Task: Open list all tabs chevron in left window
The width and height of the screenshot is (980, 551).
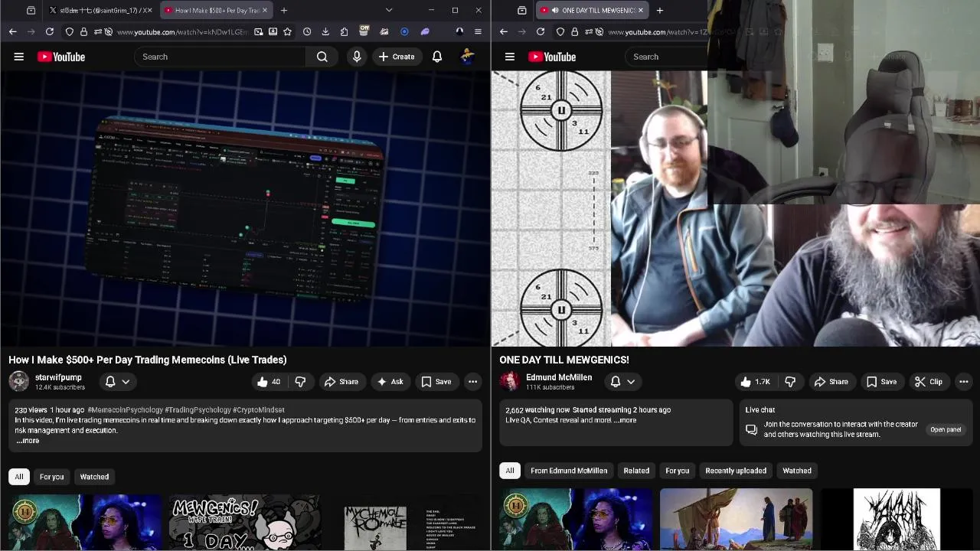Action: point(389,10)
